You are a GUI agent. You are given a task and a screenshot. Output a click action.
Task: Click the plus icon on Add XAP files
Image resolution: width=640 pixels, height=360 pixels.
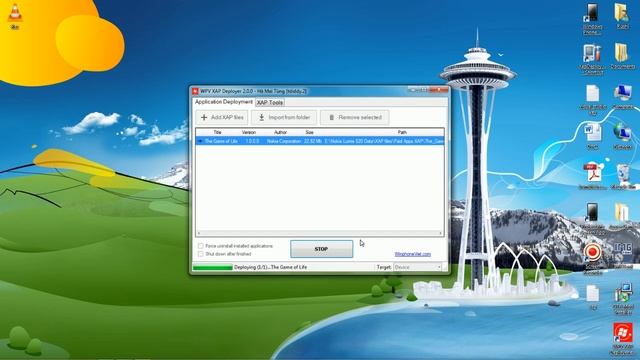204,118
